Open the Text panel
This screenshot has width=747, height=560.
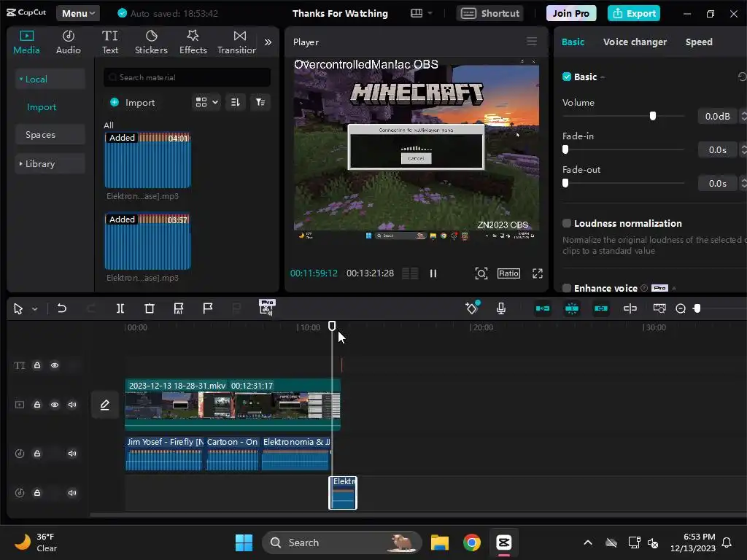(x=109, y=42)
